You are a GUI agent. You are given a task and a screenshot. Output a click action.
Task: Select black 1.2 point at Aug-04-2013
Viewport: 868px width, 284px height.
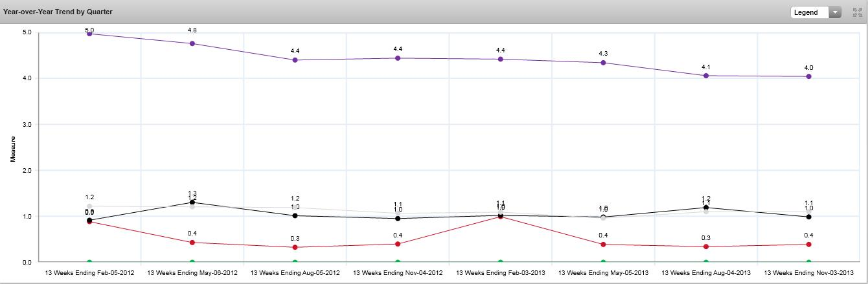tap(706, 208)
